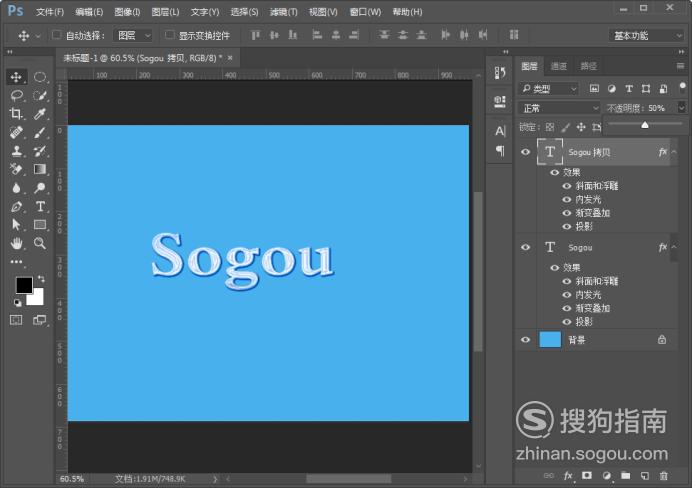Viewport: 692px width, 488px height.
Task: Switch to the 通道 tab
Action: click(559, 66)
